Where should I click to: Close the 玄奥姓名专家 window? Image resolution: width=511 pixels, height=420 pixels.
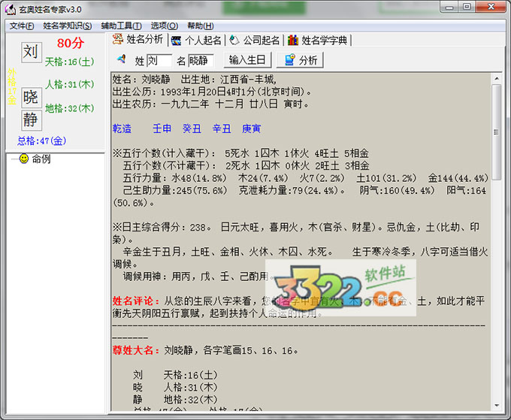coord(491,8)
